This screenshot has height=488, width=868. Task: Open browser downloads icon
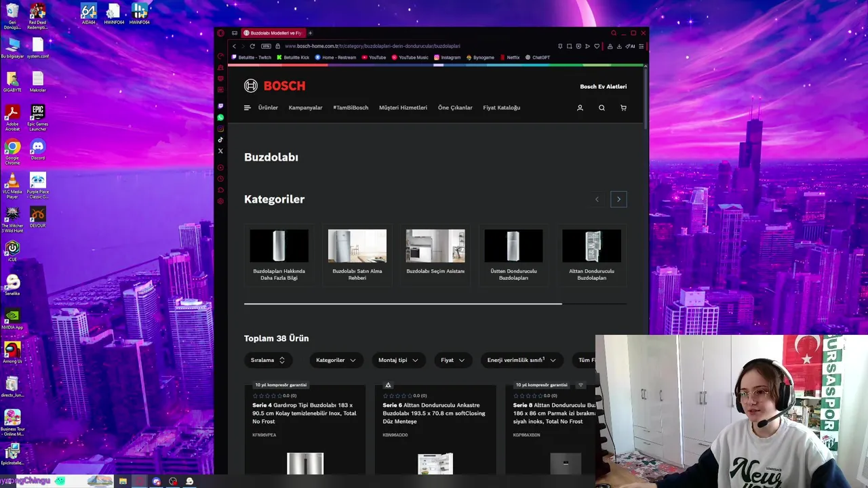click(x=619, y=46)
